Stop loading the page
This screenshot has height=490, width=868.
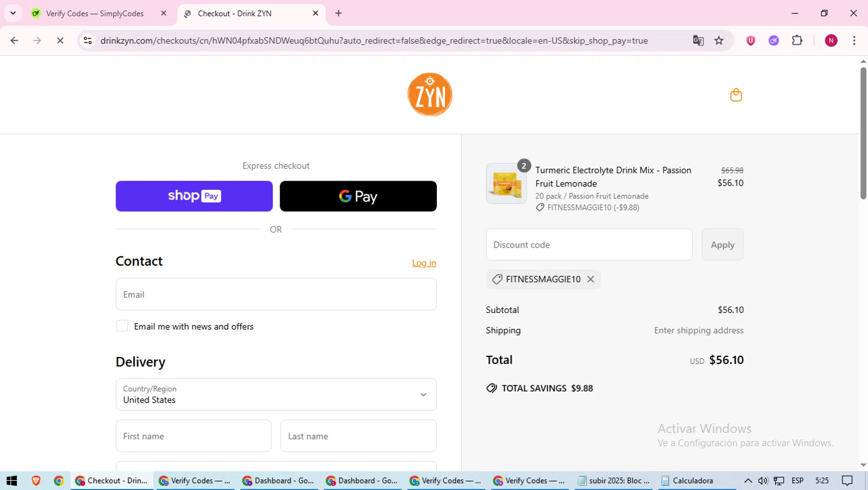[x=60, y=40]
